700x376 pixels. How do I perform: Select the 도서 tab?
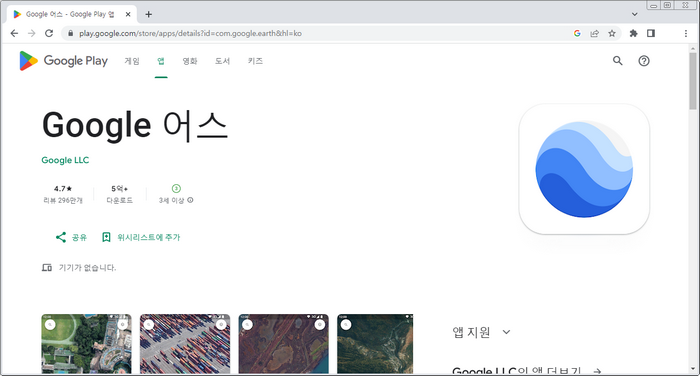(222, 61)
